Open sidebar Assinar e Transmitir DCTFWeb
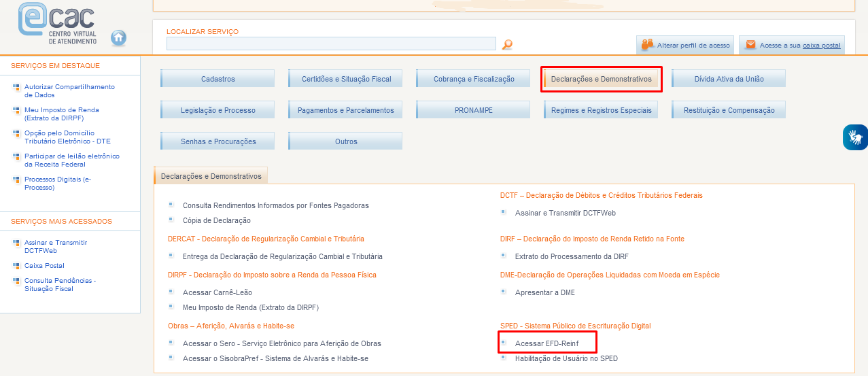868x376 pixels. coord(56,247)
